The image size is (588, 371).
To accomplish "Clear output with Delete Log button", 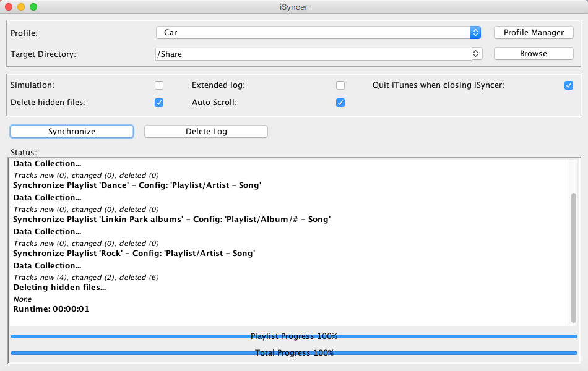I will [x=206, y=132].
